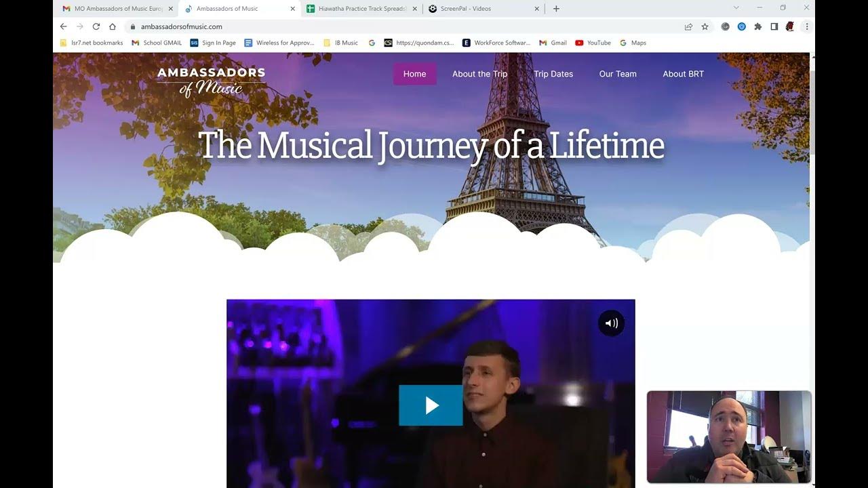This screenshot has height=488, width=868.
Task: Open the browser home page icon
Action: 113,26
